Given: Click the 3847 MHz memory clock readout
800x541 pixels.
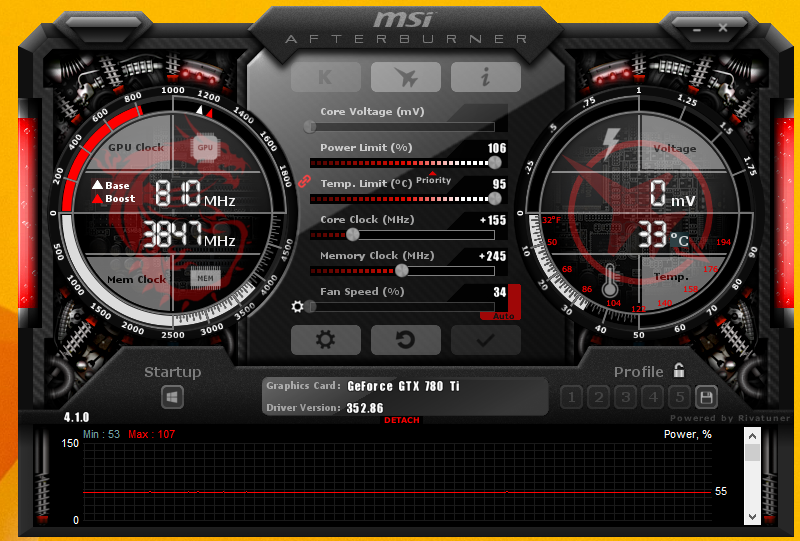Looking at the screenshot, I should pos(188,235).
